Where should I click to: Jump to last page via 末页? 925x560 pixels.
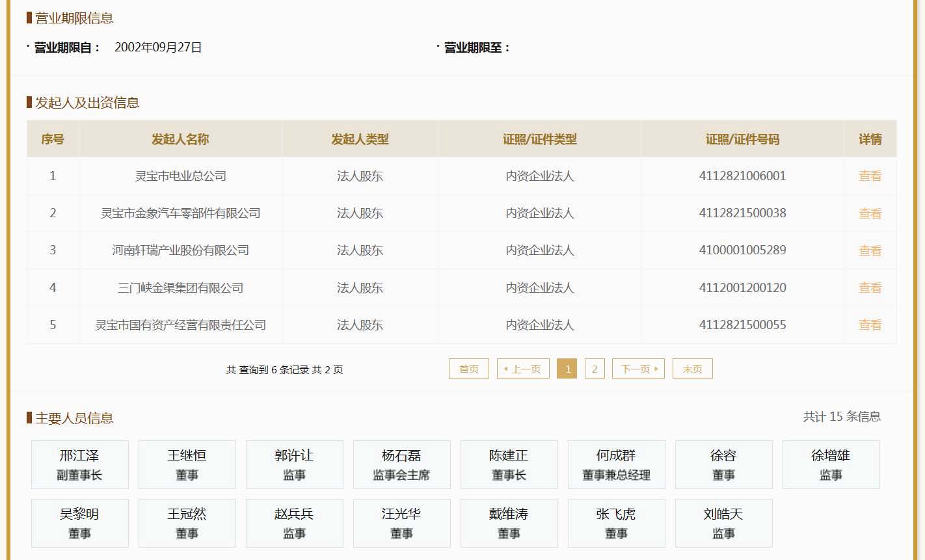(693, 369)
